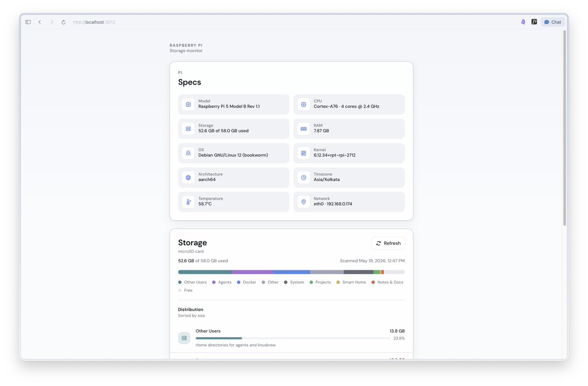Click the Other Users teal bar segment

point(205,272)
